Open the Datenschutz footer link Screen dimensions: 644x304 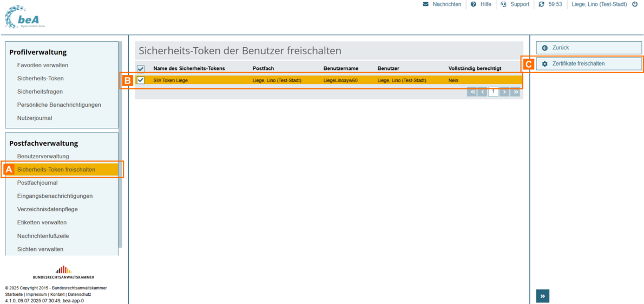(80, 294)
